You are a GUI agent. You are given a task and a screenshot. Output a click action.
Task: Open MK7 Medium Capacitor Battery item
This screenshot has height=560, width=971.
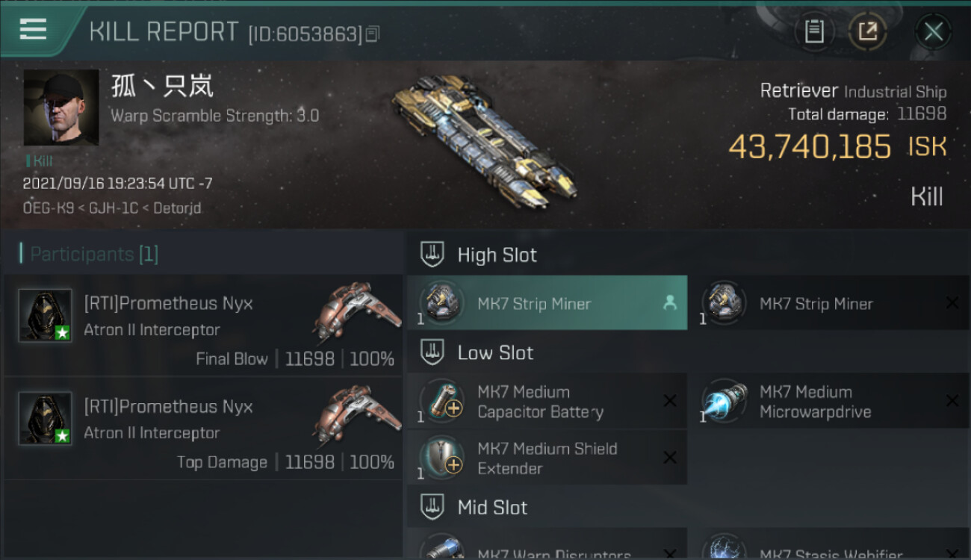coord(547,401)
